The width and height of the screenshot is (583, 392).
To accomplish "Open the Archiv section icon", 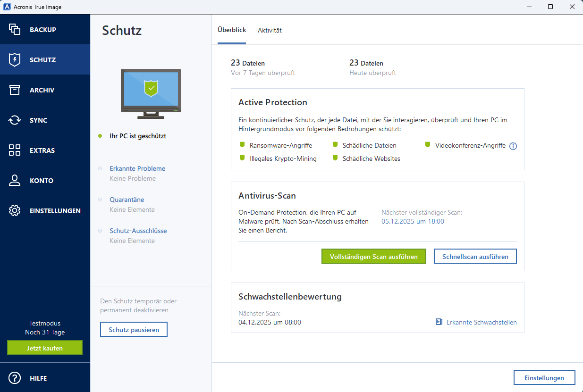I will 14,90.
